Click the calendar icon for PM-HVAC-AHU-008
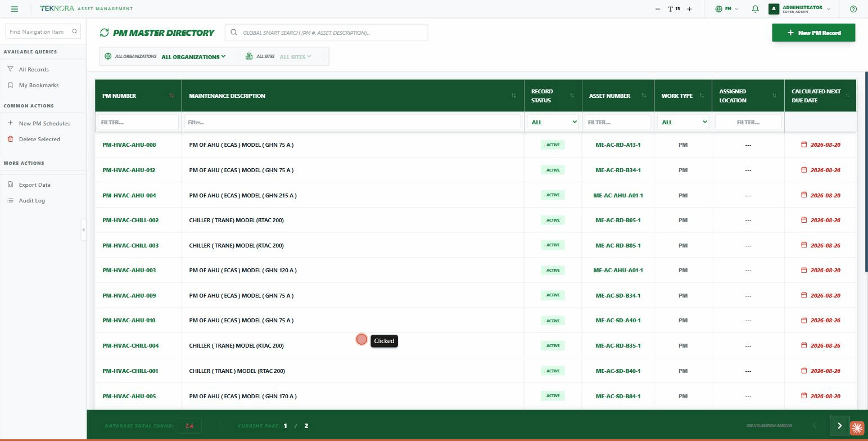Image resolution: width=868 pixels, height=441 pixels. (804, 145)
